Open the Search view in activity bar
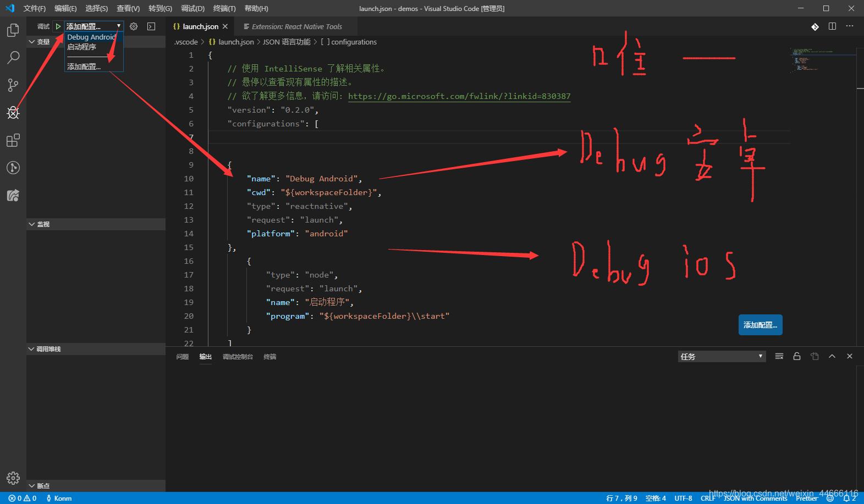Screen dimensions: 864x504 pyautogui.click(x=13, y=58)
